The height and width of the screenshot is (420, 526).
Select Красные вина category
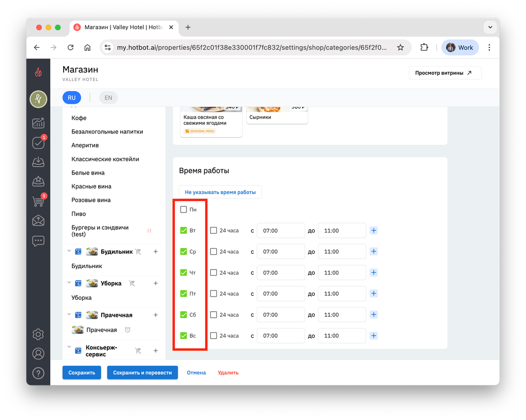coord(91,186)
